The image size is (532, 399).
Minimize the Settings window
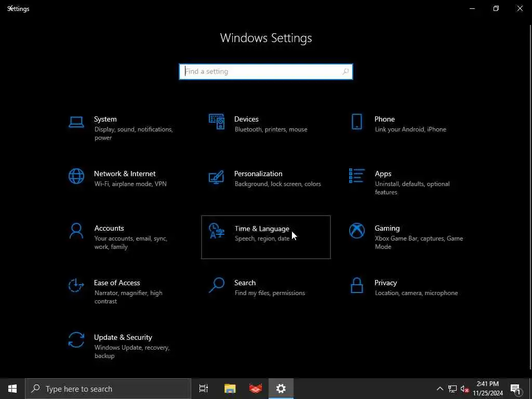click(x=472, y=8)
